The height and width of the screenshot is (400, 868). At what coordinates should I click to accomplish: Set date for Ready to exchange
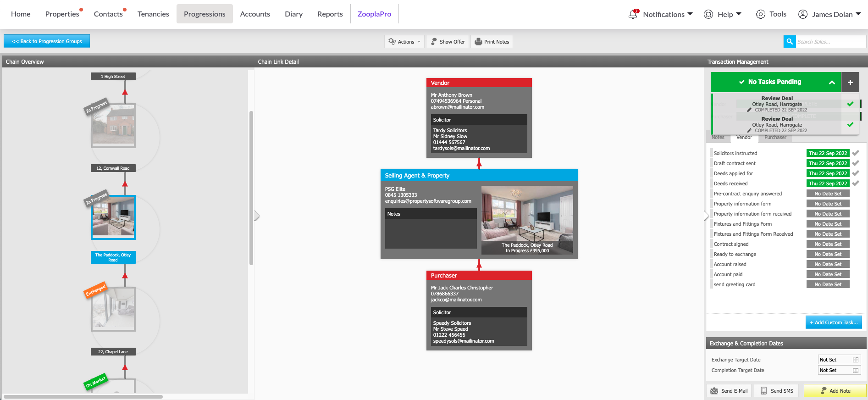pyautogui.click(x=828, y=254)
